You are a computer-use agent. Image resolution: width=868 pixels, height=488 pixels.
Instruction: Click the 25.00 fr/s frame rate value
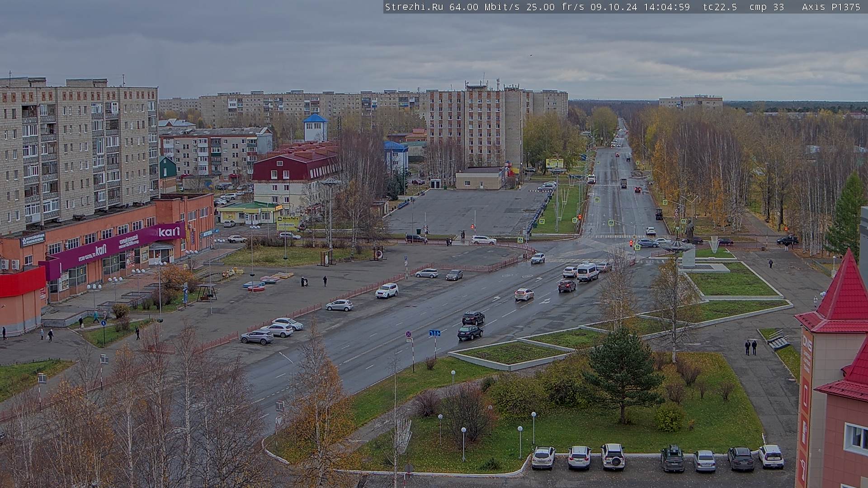pyautogui.click(x=555, y=7)
